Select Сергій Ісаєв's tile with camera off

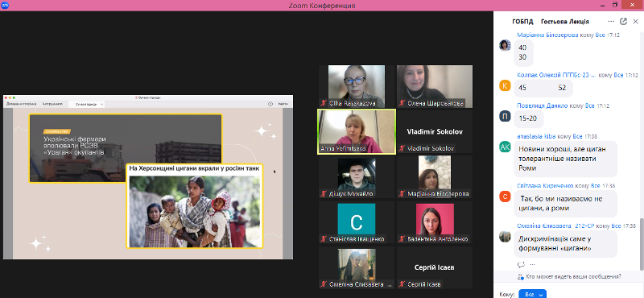pos(435,267)
